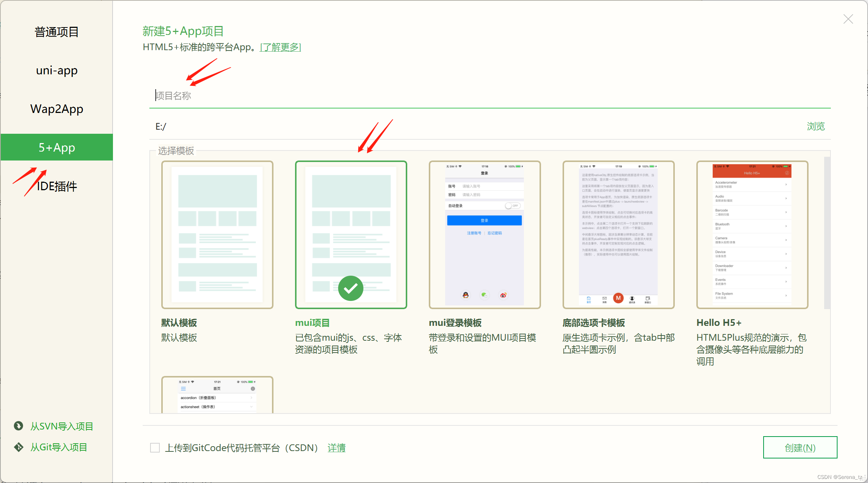
Task: Click 浏览 to browse for folder
Action: [816, 126]
